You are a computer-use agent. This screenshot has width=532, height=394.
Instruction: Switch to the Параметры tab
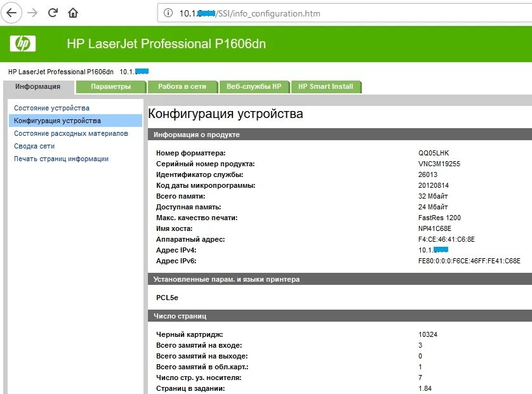coord(111,86)
